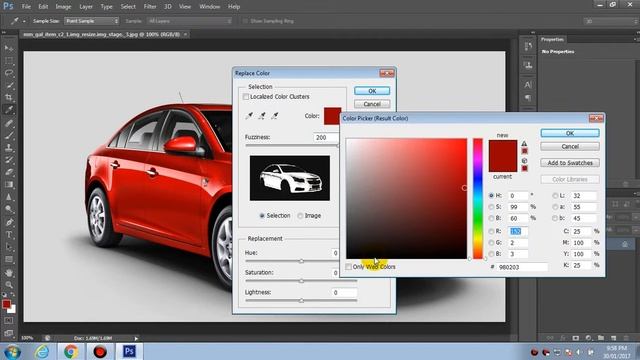The width and height of the screenshot is (640, 360).
Task: Select the H hue radio button
Action: click(x=491, y=196)
